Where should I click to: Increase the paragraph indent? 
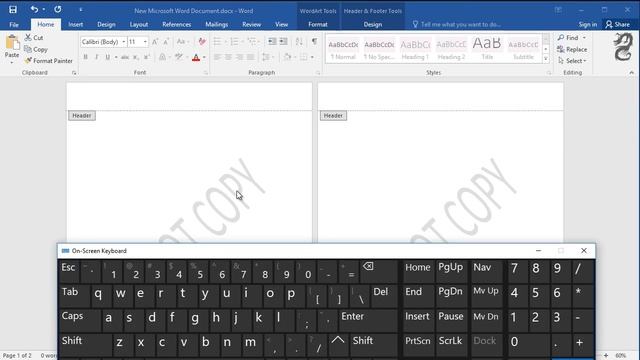[283, 42]
